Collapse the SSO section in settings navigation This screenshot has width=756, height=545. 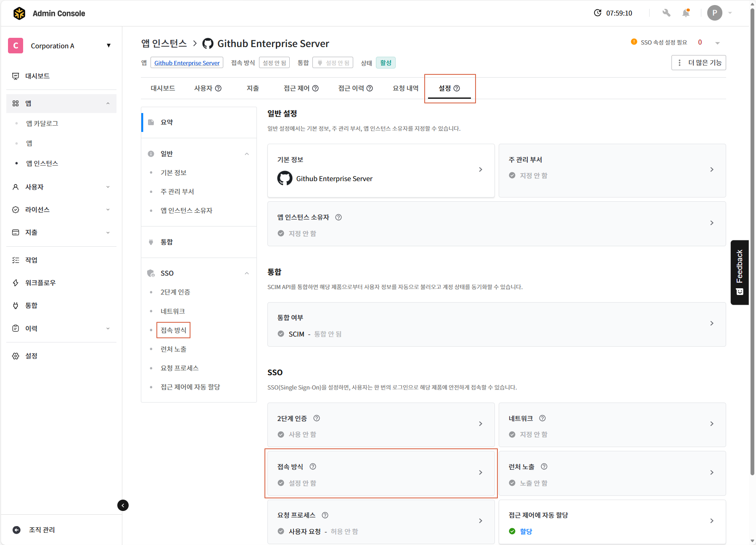click(247, 273)
